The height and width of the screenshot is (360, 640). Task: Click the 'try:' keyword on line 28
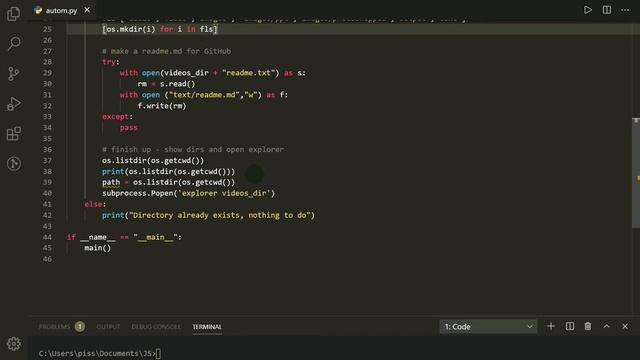coord(111,62)
